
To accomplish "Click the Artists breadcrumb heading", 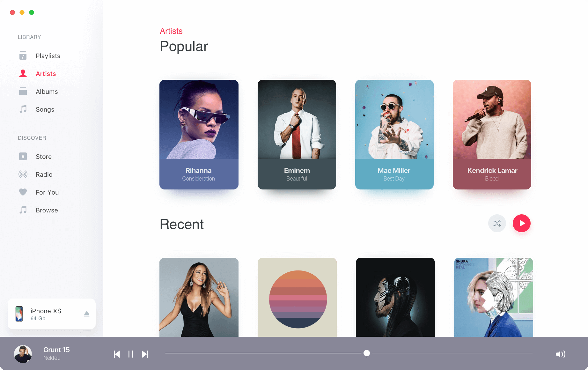I will coord(171,31).
